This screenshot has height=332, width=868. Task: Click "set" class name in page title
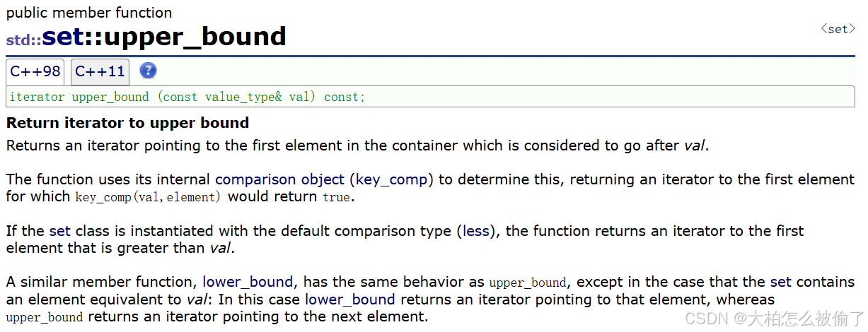click(63, 37)
